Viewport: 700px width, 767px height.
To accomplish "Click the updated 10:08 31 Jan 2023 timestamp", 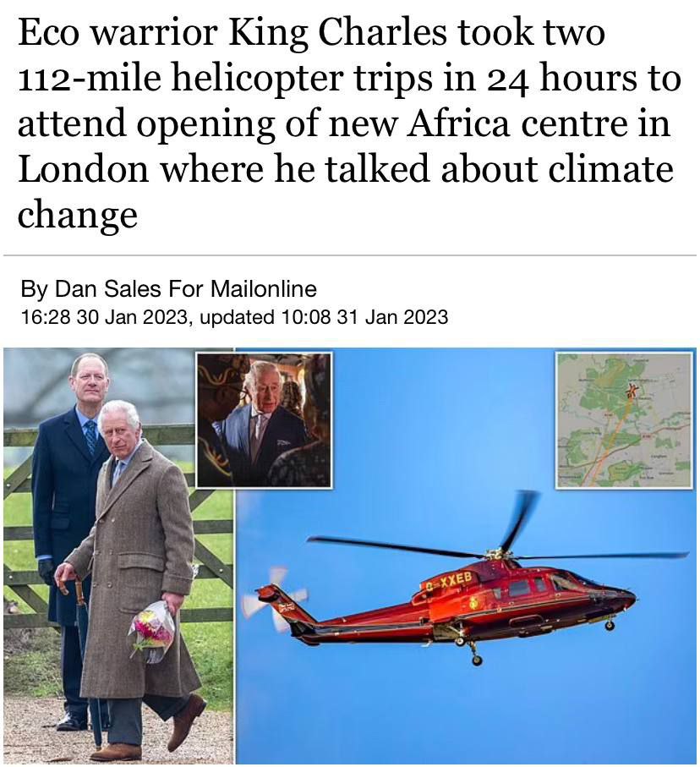I will tap(324, 317).
